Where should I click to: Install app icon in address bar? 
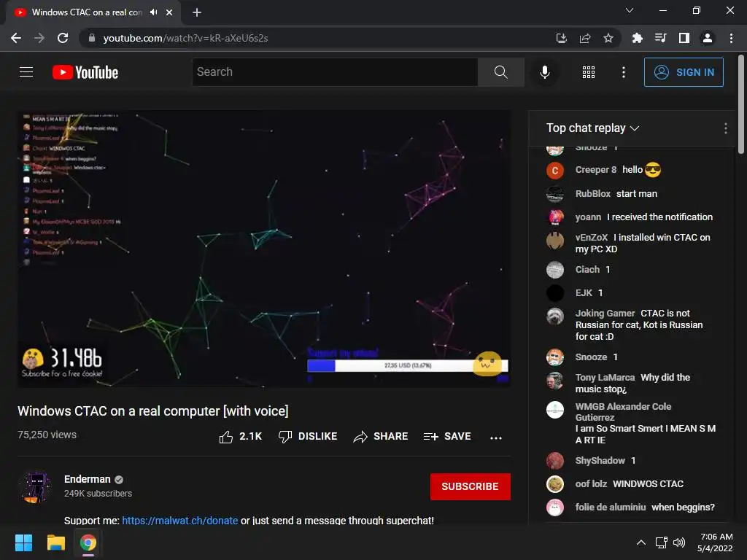pos(561,38)
